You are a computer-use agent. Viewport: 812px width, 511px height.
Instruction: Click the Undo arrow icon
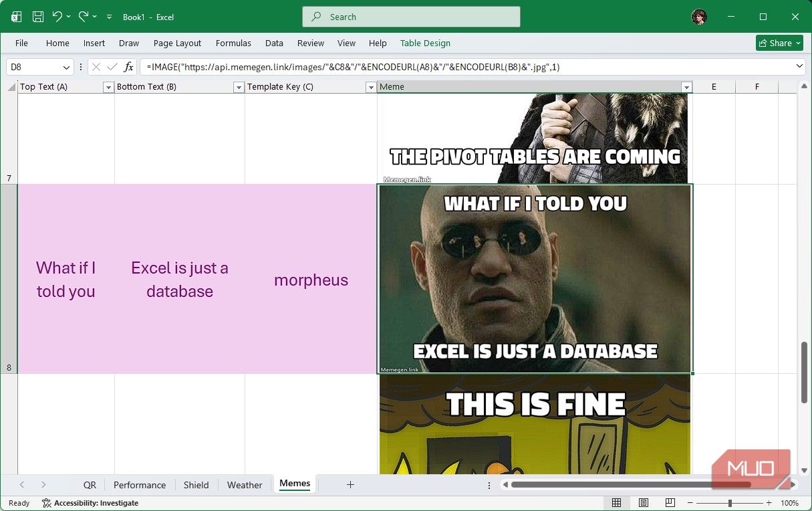(57, 16)
